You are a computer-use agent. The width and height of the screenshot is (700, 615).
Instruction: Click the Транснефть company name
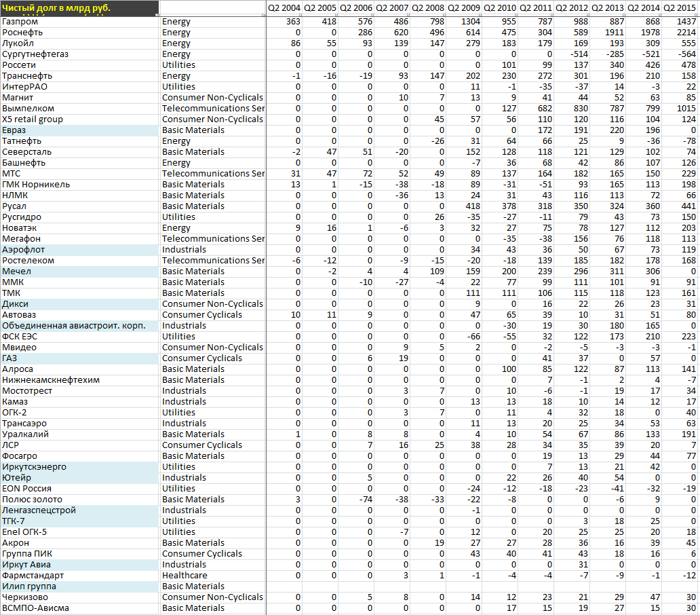[x=79, y=76]
